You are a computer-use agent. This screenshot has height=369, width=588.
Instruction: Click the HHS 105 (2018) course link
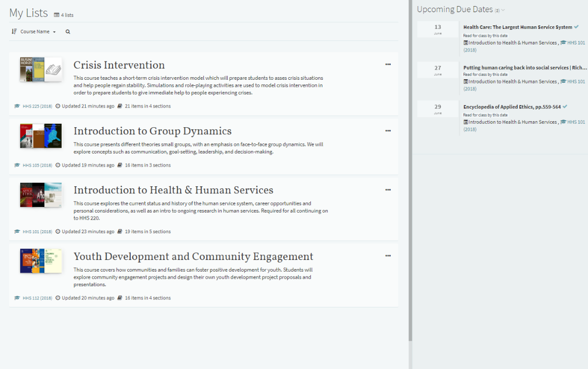37,166
